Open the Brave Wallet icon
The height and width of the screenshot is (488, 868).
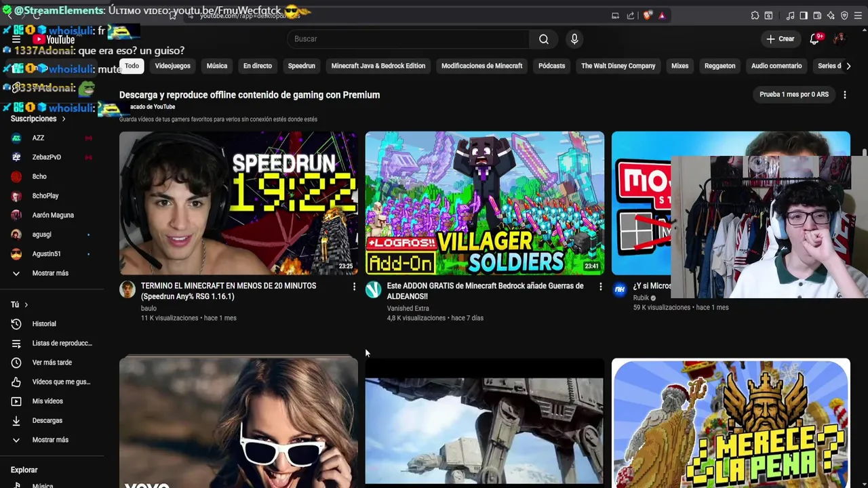[x=817, y=16]
